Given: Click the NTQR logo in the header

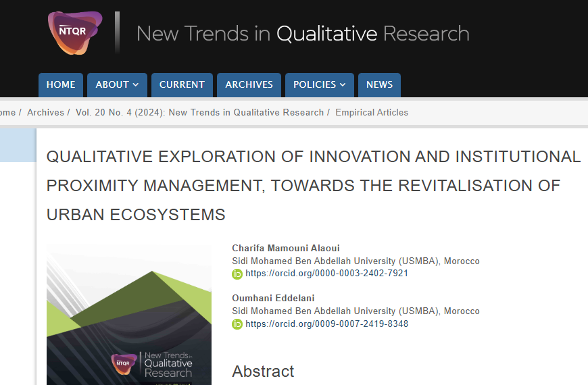Looking at the screenshot, I should [74, 32].
